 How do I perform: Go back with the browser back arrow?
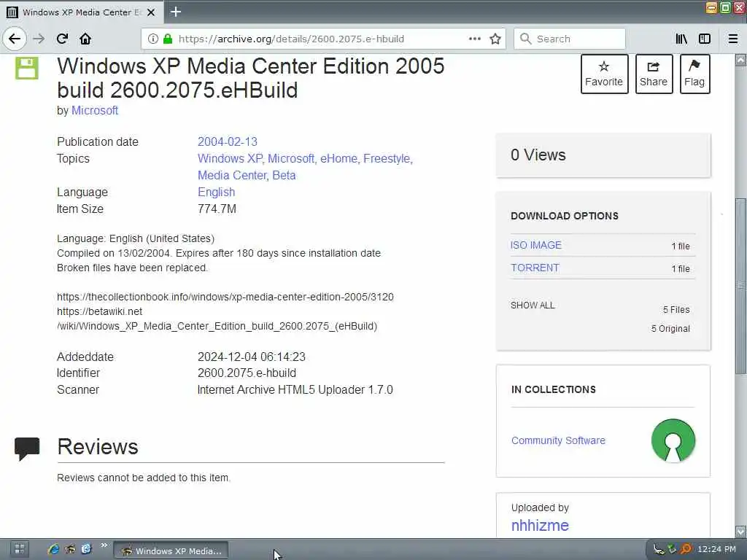pyautogui.click(x=15, y=39)
